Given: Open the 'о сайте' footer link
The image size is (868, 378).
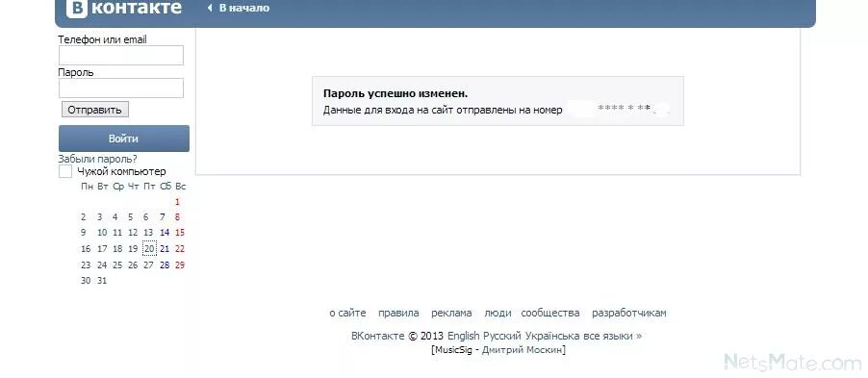Looking at the screenshot, I should coord(347,314).
